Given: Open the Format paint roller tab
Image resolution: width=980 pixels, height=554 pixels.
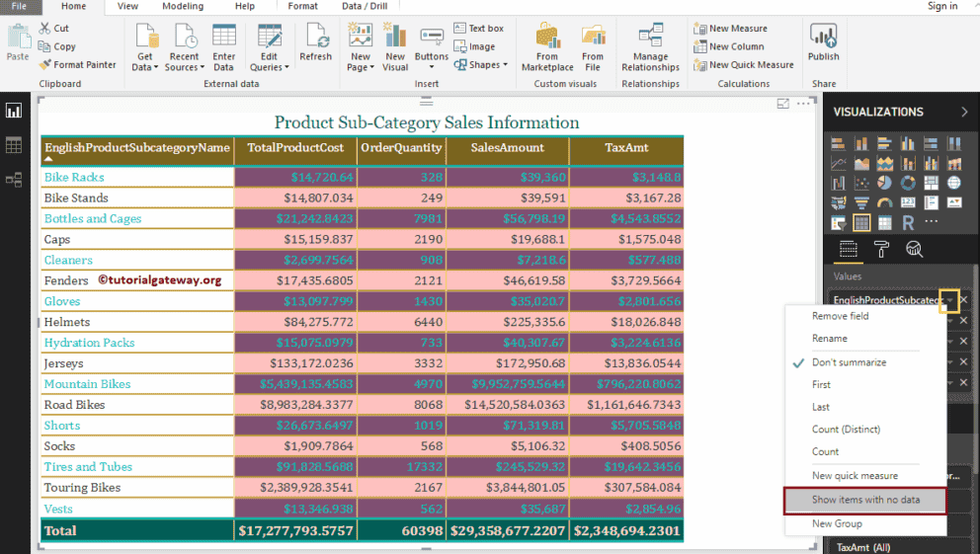Looking at the screenshot, I should pos(881,250).
